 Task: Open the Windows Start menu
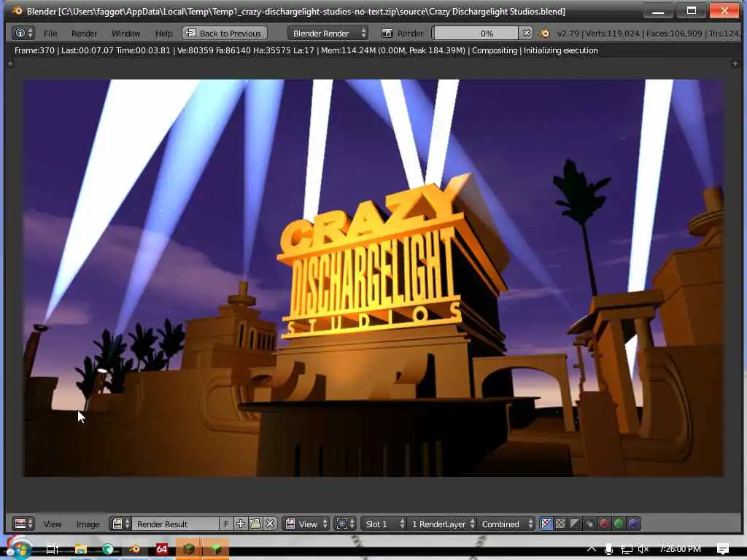[19, 548]
